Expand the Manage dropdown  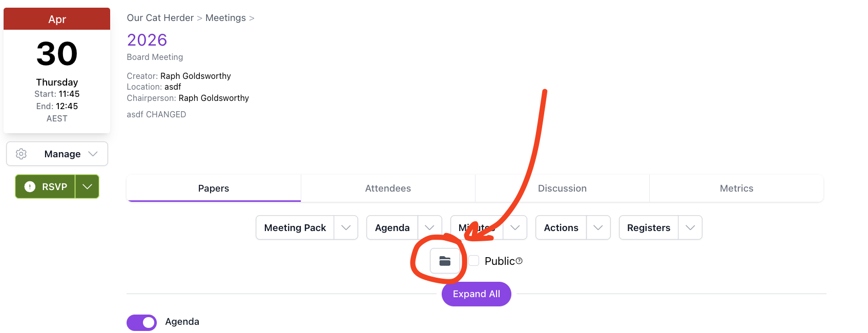coord(93,154)
